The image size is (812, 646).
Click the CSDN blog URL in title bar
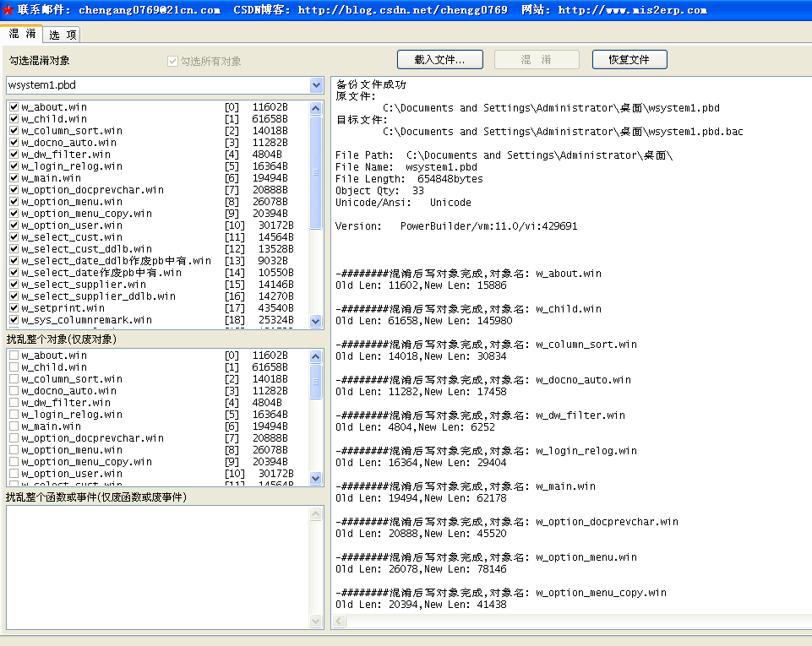[402, 10]
